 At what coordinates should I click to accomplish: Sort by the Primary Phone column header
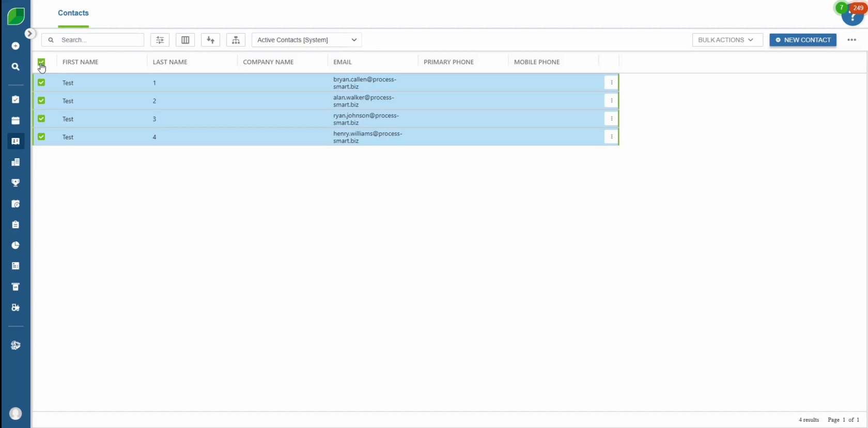coord(448,62)
